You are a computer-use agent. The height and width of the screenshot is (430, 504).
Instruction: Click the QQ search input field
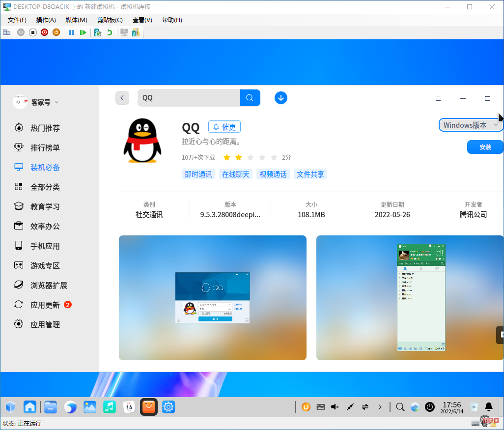[x=189, y=98]
